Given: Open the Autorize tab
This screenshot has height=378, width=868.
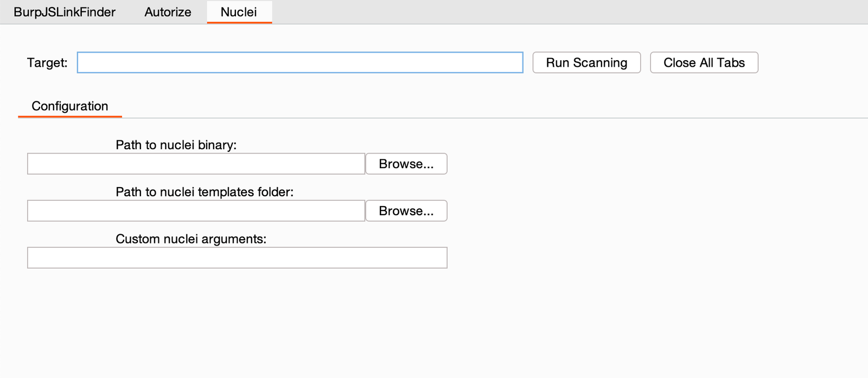Looking at the screenshot, I should pos(168,12).
